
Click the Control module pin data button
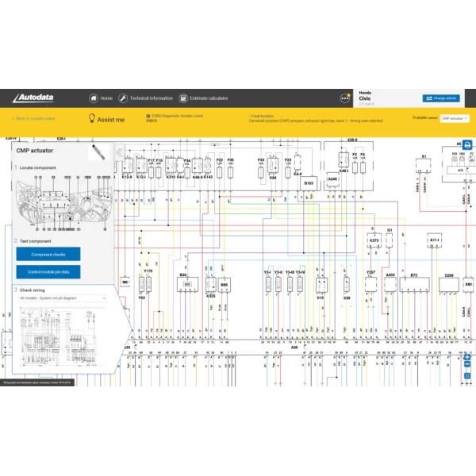point(48,271)
